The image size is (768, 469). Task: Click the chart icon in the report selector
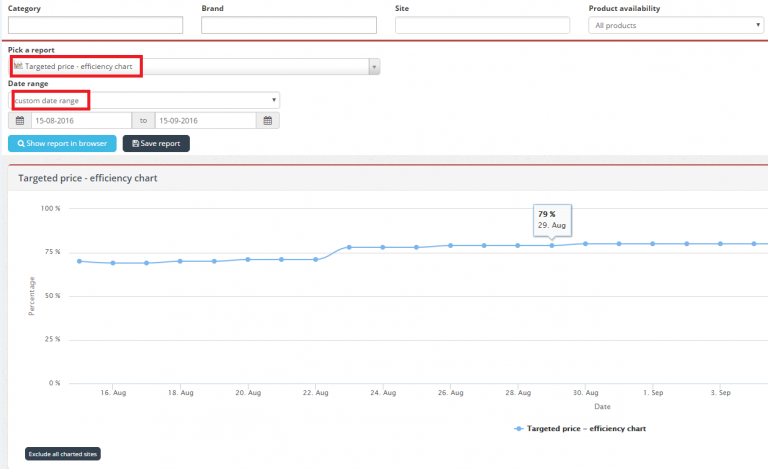[x=18, y=66]
